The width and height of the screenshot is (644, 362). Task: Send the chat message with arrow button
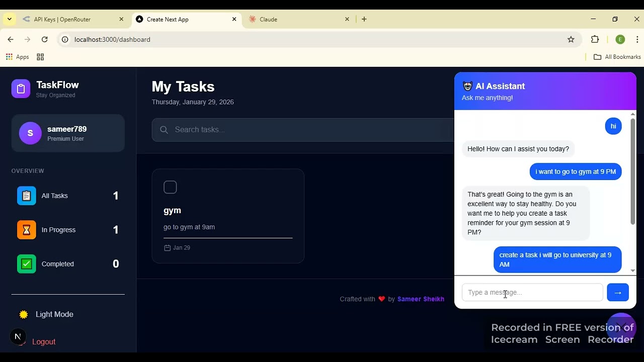click(x=618, y=293)
